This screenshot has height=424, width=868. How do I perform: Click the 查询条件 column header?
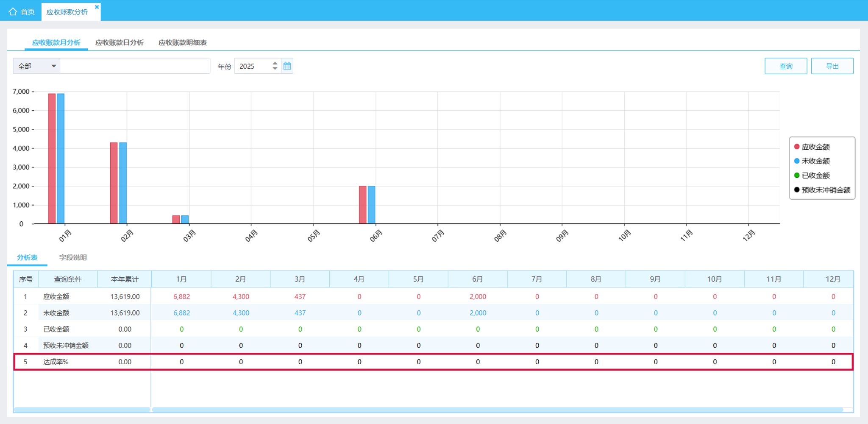[68, 279]
